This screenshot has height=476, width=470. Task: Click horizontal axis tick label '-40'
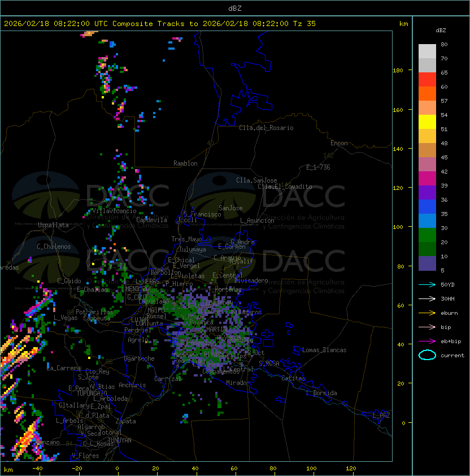[x=37, y=469]
